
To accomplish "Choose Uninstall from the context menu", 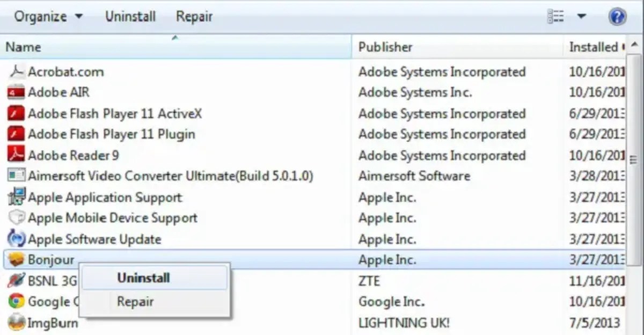I will (x=143, y=278).
